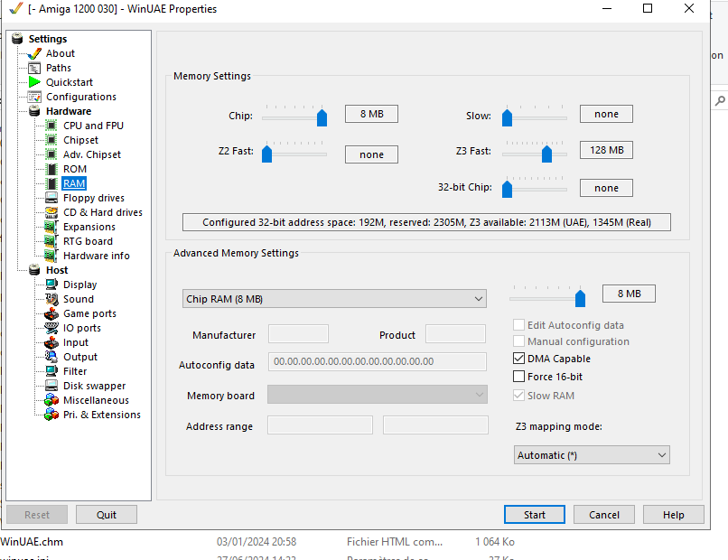Click the Pri. & Extensions icon
Image resolution: width=728 pixels, height=560 pixels.
point(51,415)
